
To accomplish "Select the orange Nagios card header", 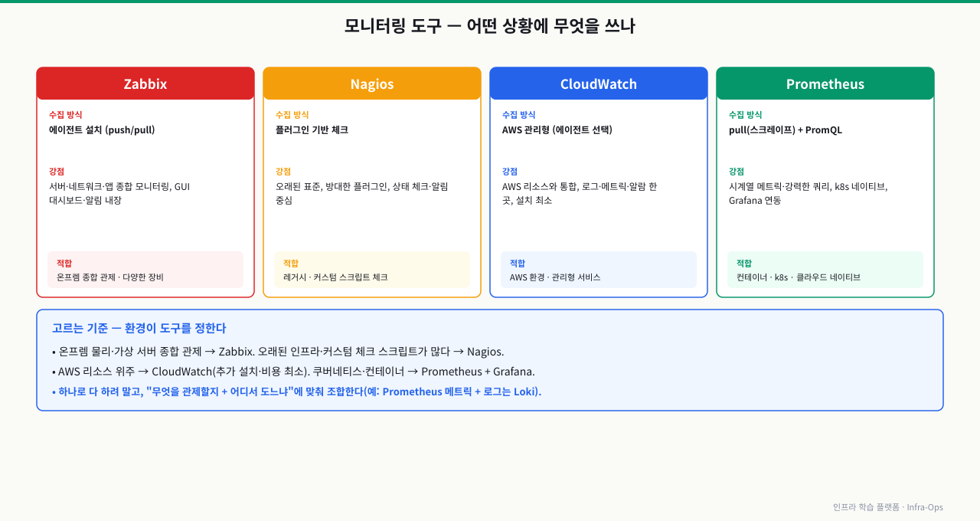I will [372, 84].
